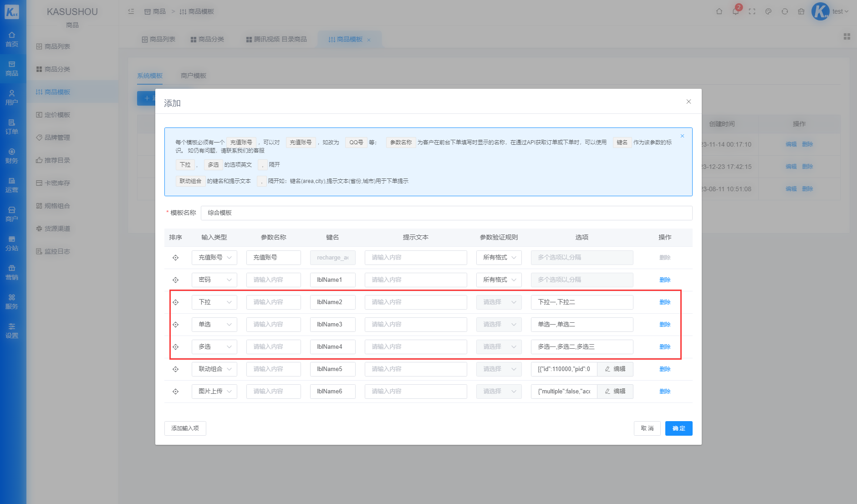Close the 商品模板 tab
Image resolution: width=857 pixels, height=504 pixels.
369,40
